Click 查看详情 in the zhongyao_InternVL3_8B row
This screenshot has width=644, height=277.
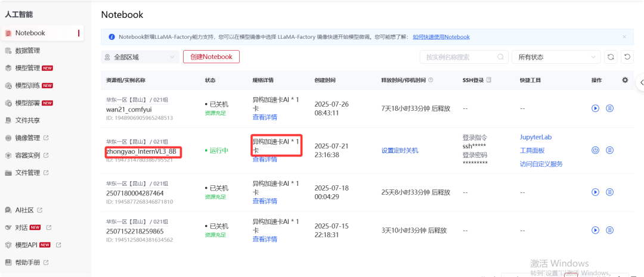(265, 159)
